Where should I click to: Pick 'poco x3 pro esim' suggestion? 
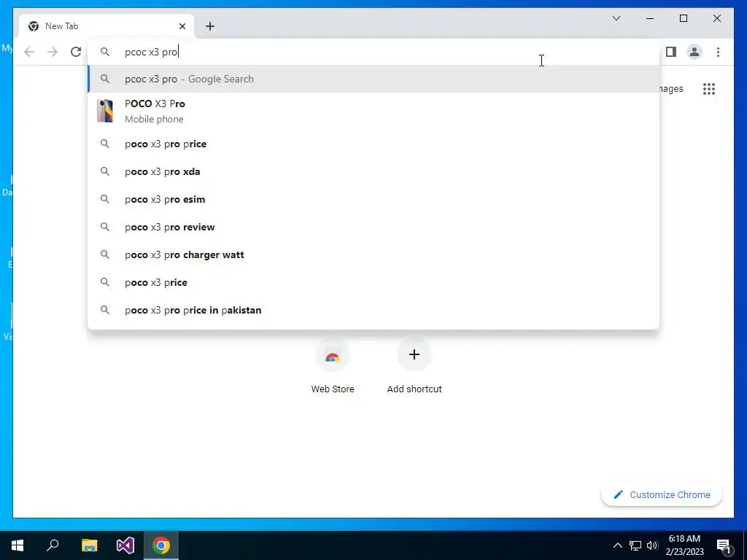373,199
